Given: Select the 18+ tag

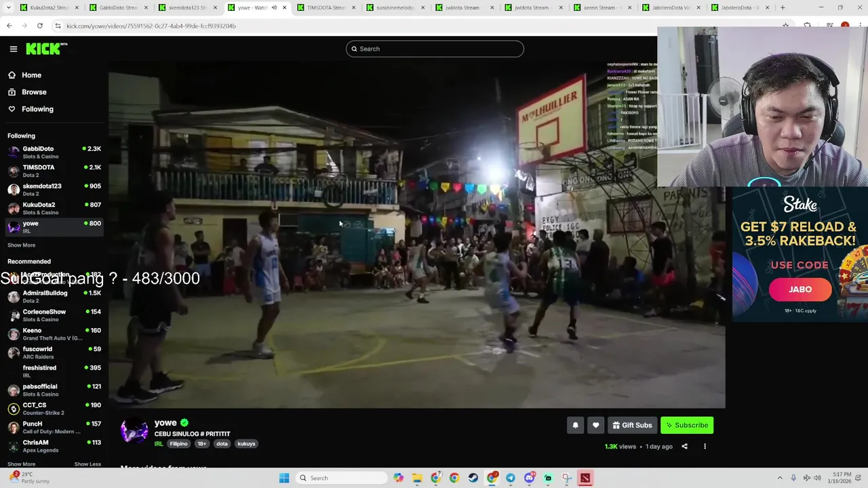Looking at the screenshot, I should 201,444.
